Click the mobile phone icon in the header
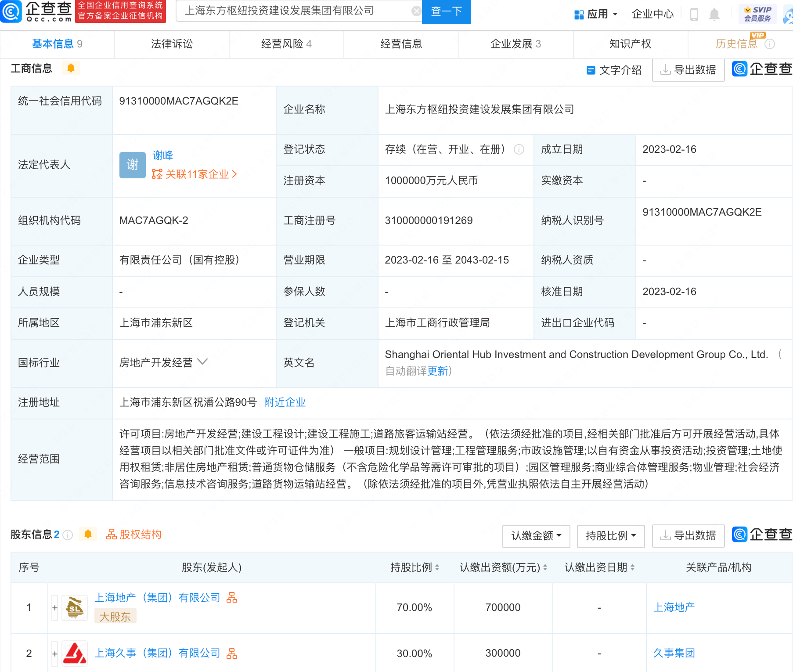Viewport: 793px width, 672px height. (694, 14)
